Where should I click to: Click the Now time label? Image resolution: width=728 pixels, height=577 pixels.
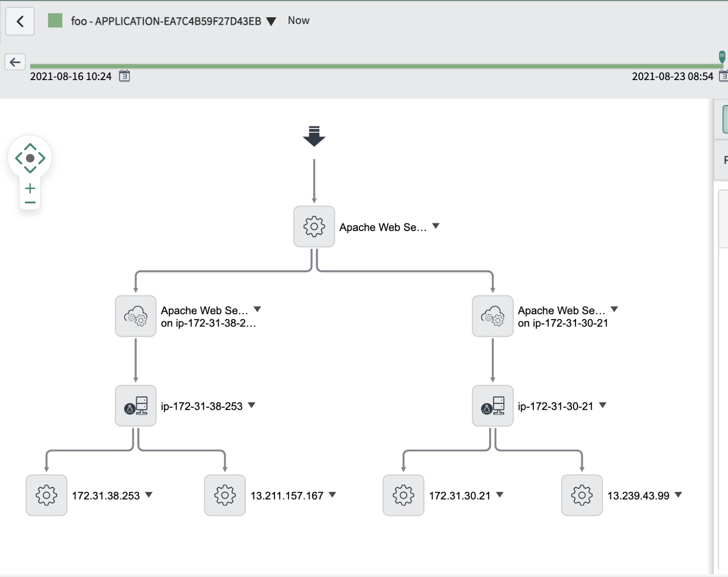tap(298, 20)
